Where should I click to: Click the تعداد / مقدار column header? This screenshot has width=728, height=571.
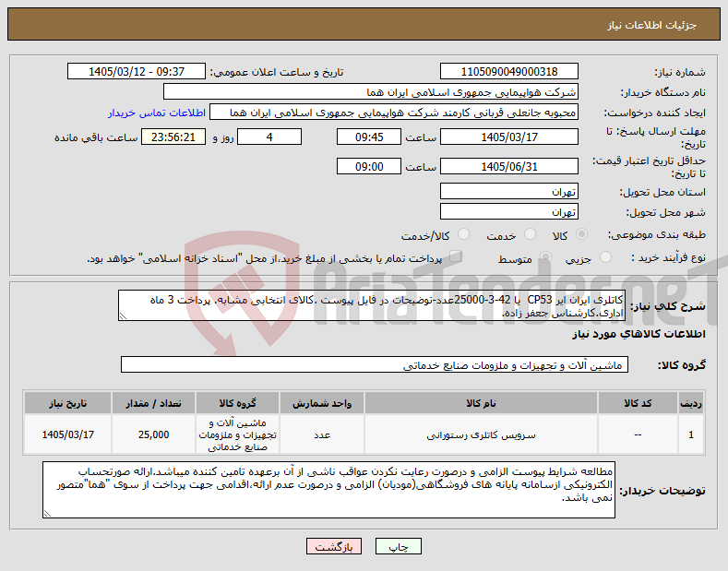153,403
